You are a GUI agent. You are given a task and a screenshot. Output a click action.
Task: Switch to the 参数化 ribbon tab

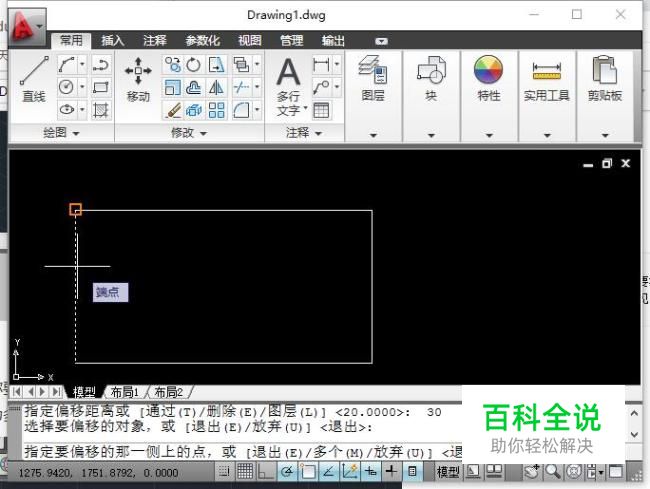click(202, 41)
